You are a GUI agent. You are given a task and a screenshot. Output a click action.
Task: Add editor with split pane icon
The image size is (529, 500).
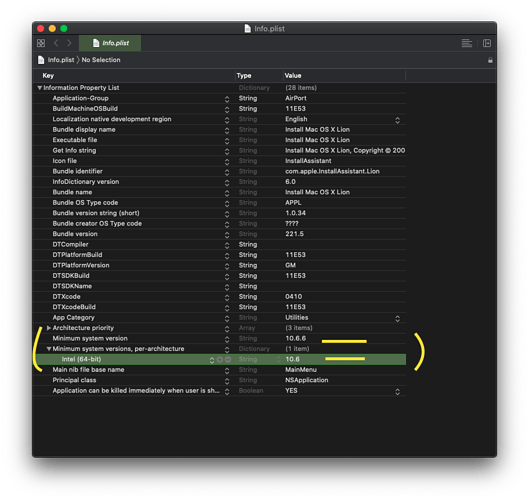coord(487,43)
